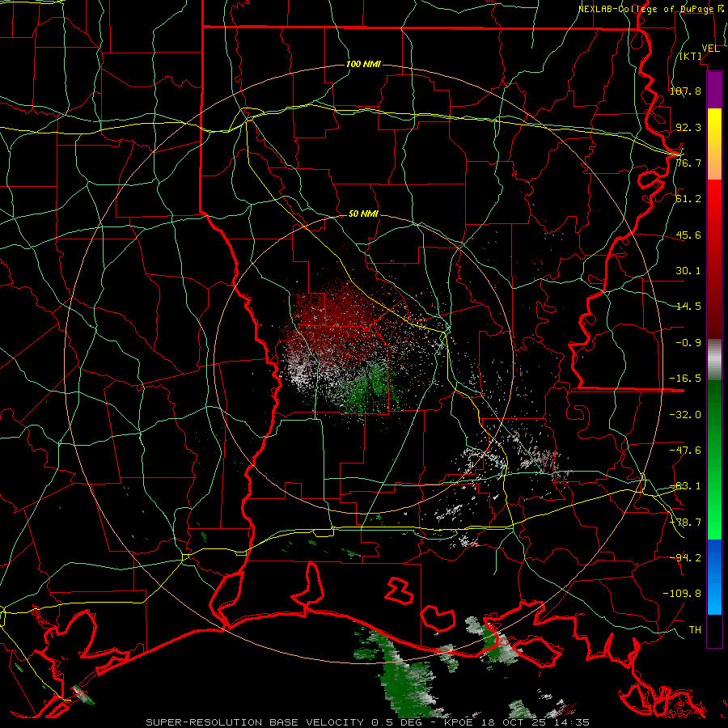Click the [KT] units label
Screen dimensions: 728x728
tap(691, 56)
